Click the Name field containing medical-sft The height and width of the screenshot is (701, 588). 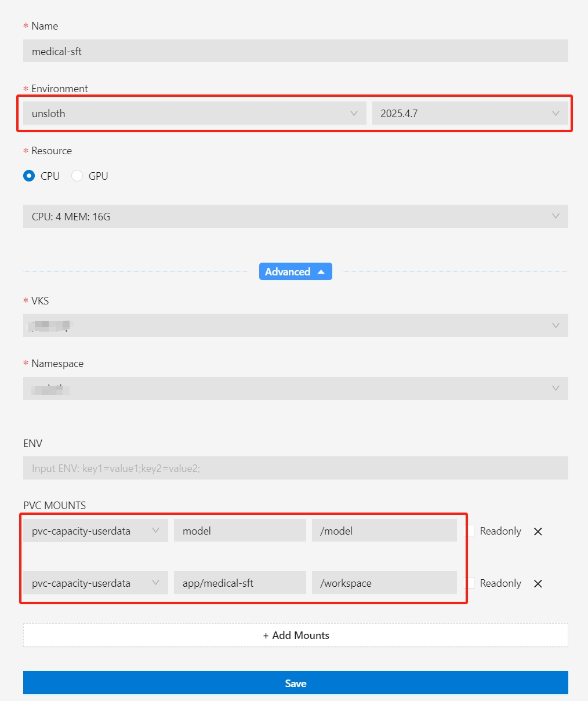[x=296, y=51]
